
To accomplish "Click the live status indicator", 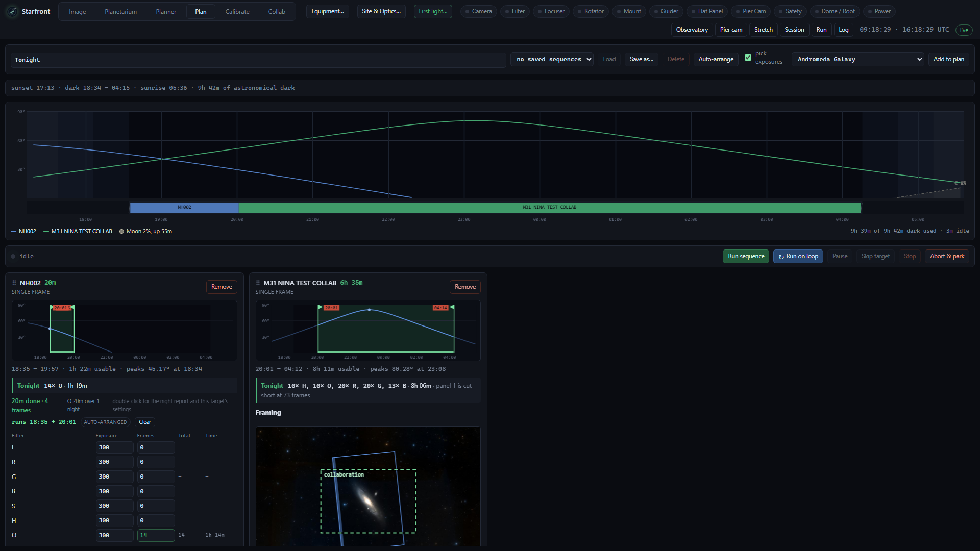I will click(x=964, y=30).
